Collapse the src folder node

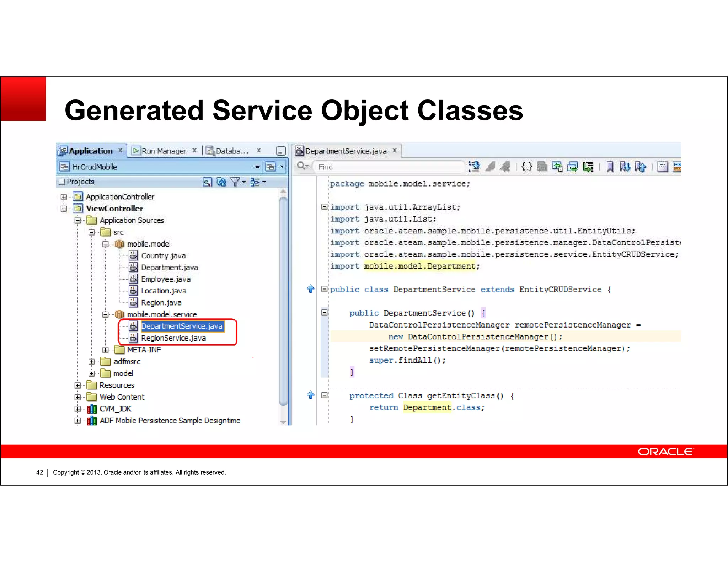tap(91, 232)
